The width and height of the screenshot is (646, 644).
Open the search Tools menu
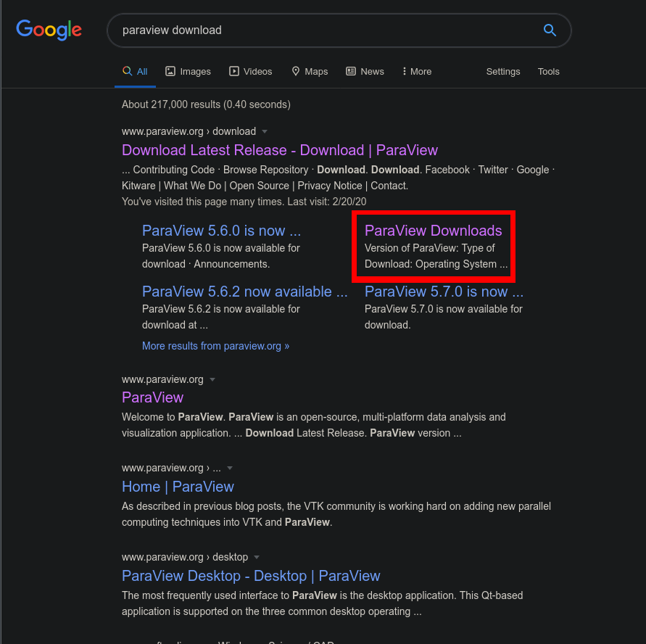tap(548, 72)
